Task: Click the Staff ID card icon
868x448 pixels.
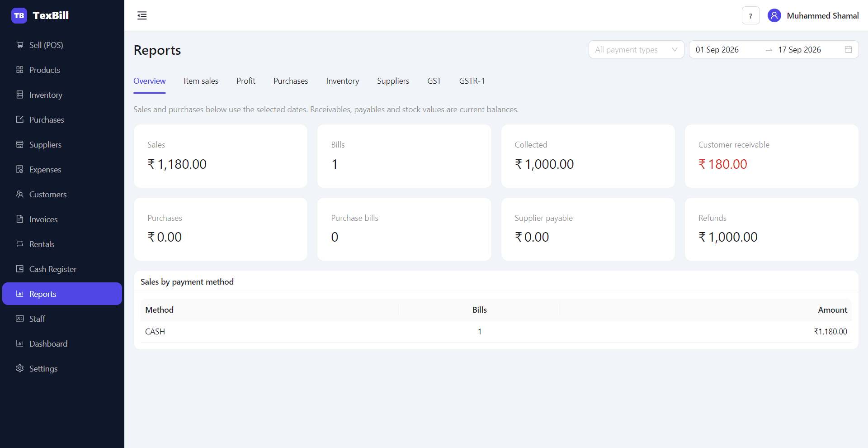Action: 20,319
